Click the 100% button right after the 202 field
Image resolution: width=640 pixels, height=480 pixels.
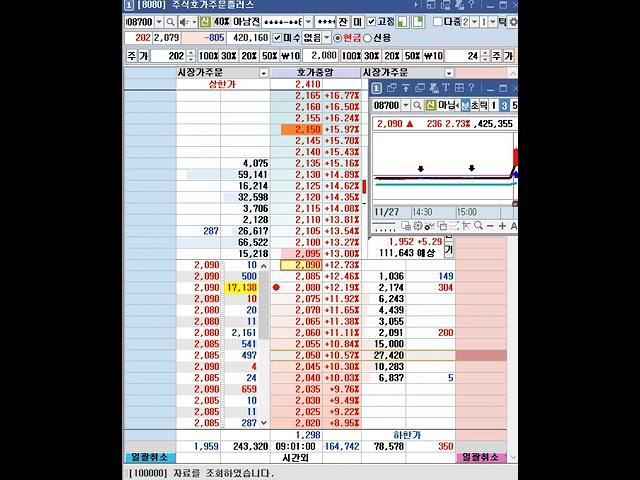209,56
